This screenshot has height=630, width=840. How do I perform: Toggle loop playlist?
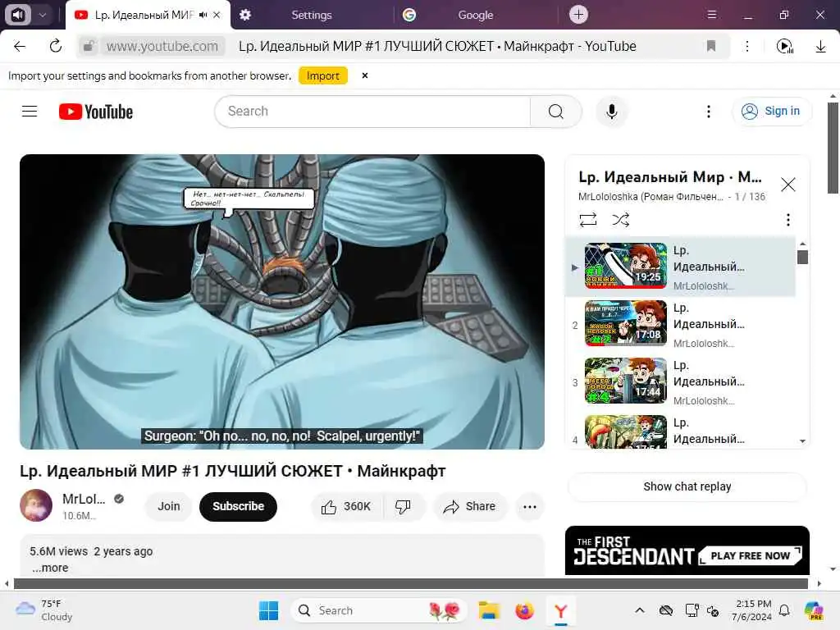[587, 220]
